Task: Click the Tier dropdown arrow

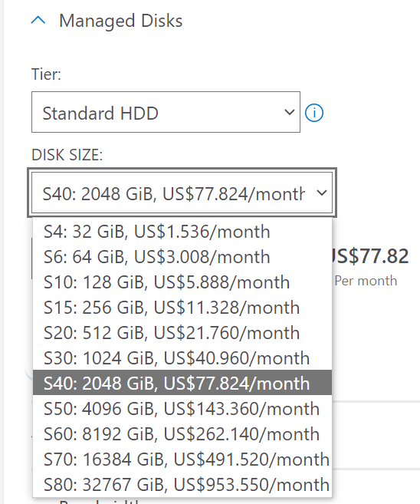Action: coord(289,112)
